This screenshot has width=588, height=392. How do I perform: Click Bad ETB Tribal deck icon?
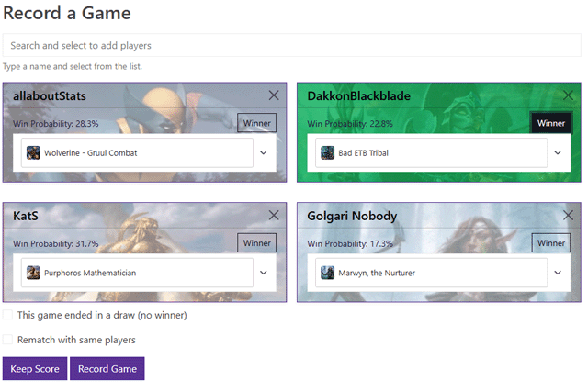pyautogui.click(x=328, y=153)
